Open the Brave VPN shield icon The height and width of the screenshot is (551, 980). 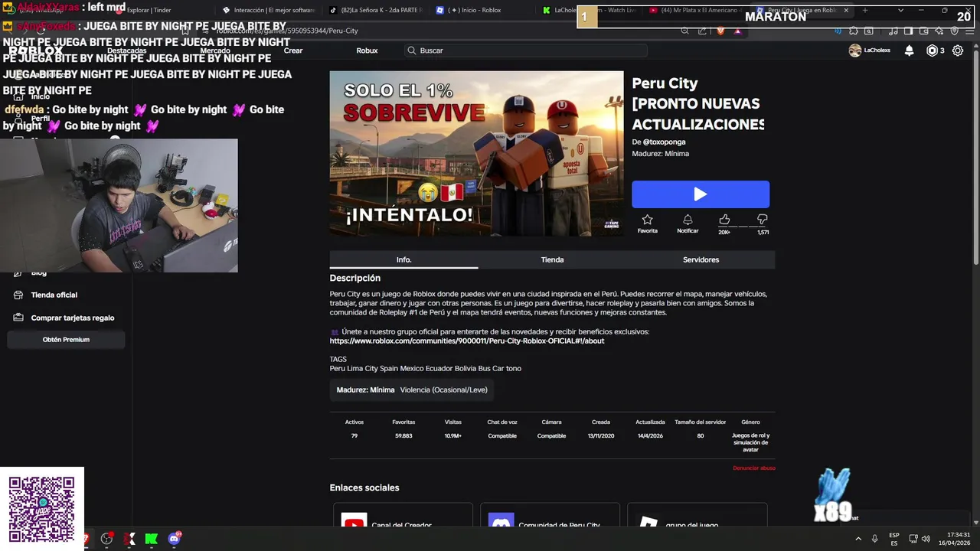tap(954, 31)
